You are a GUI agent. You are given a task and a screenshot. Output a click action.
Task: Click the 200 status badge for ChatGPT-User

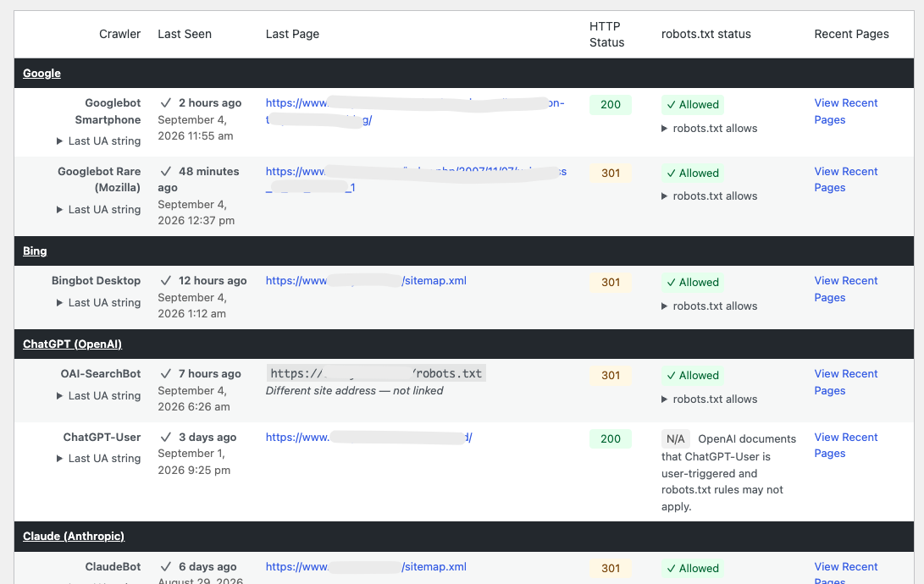(x=611, y=438)
